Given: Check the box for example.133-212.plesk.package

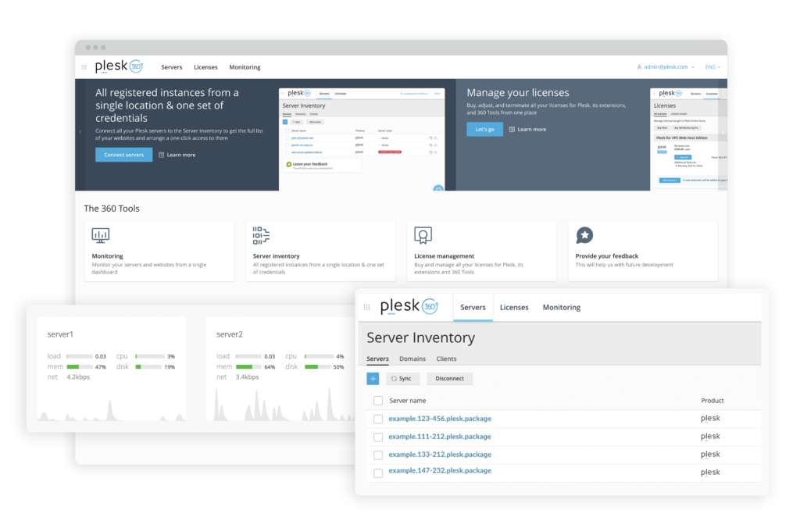Looking at the screenshot, I should pyautogui.click(x=378, y=455).
